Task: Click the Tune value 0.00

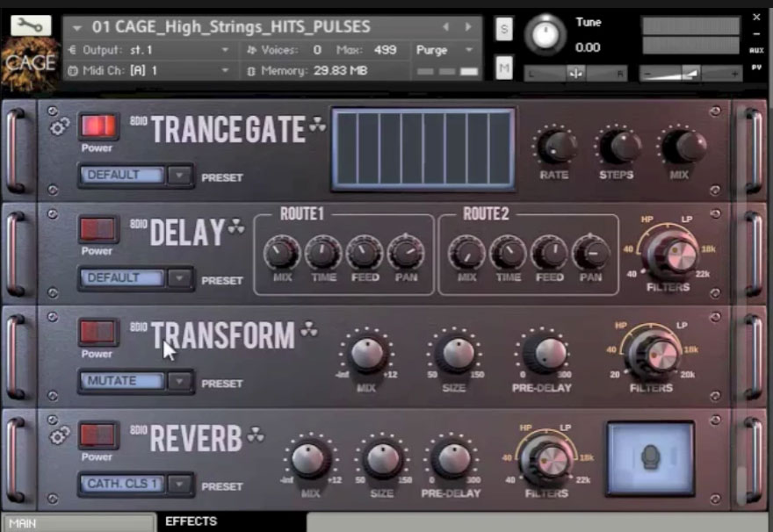Action: 588,47
